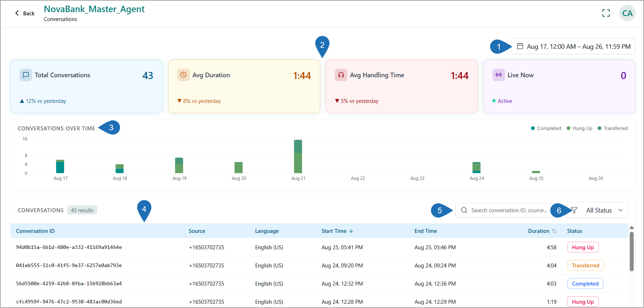
Task: Open the date range calendar picker
Action: pos(573,46)
